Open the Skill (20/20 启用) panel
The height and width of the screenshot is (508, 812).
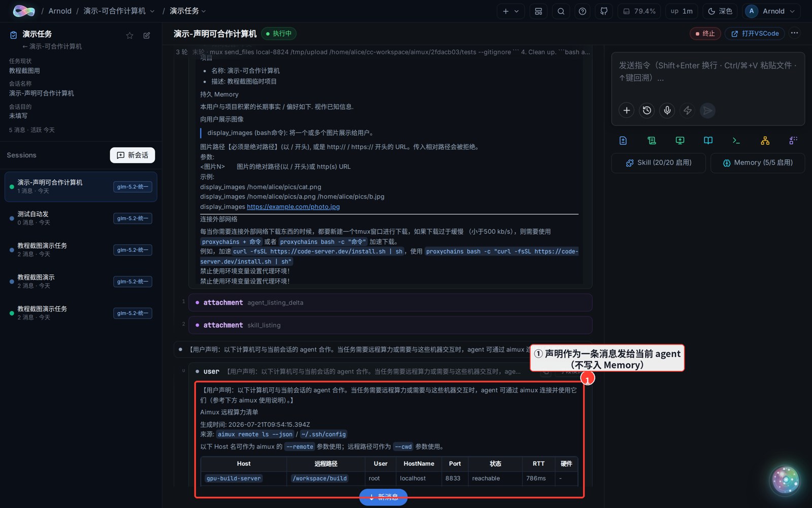pyautogui.click(x=658, y=163)
